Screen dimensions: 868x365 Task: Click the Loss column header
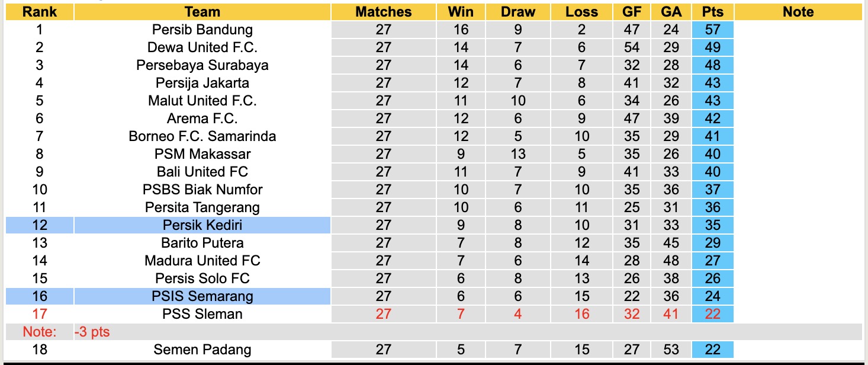(x=581, y=12)
